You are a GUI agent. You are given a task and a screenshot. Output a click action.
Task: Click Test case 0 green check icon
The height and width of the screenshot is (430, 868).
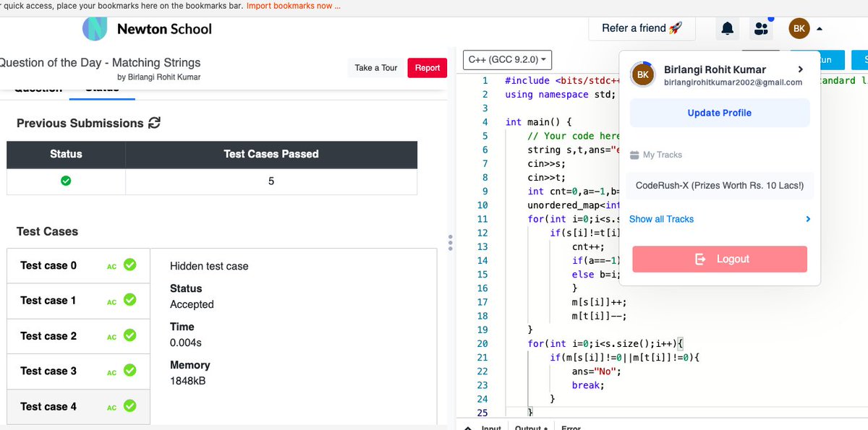(130, 265)
